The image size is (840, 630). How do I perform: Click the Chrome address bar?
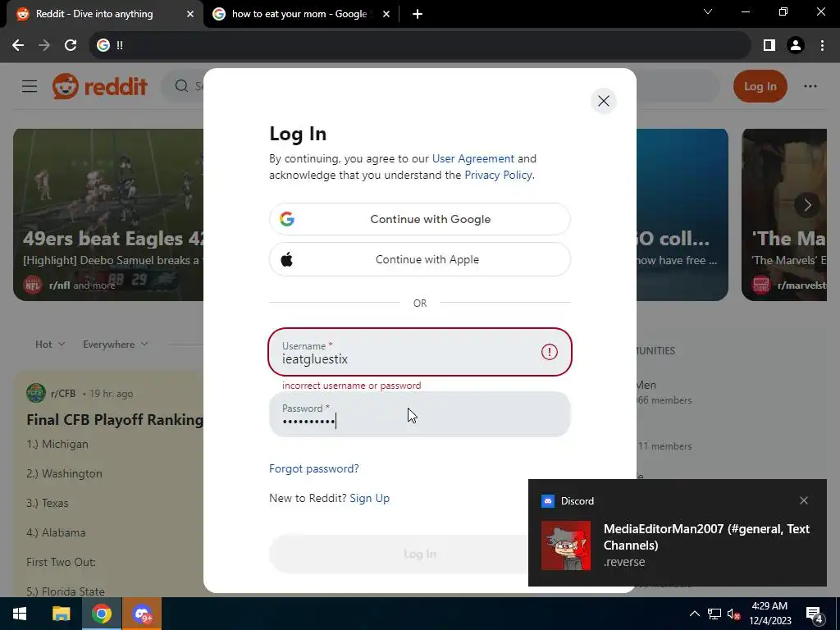tap(419, 46)
